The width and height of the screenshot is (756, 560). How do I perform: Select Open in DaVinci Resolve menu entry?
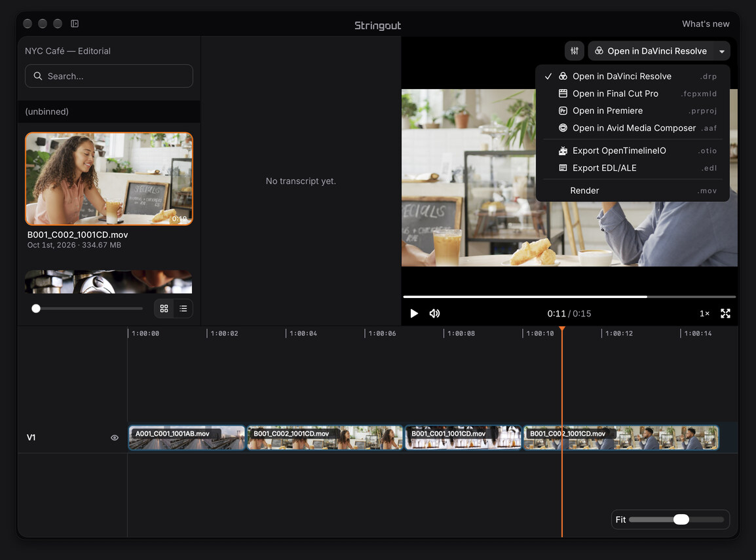(x=633, y=76)
